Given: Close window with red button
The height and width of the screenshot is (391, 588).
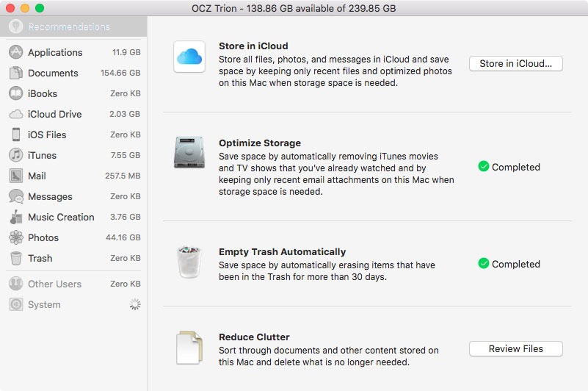Looking at the screenshot, I should [x=10, y=8].
